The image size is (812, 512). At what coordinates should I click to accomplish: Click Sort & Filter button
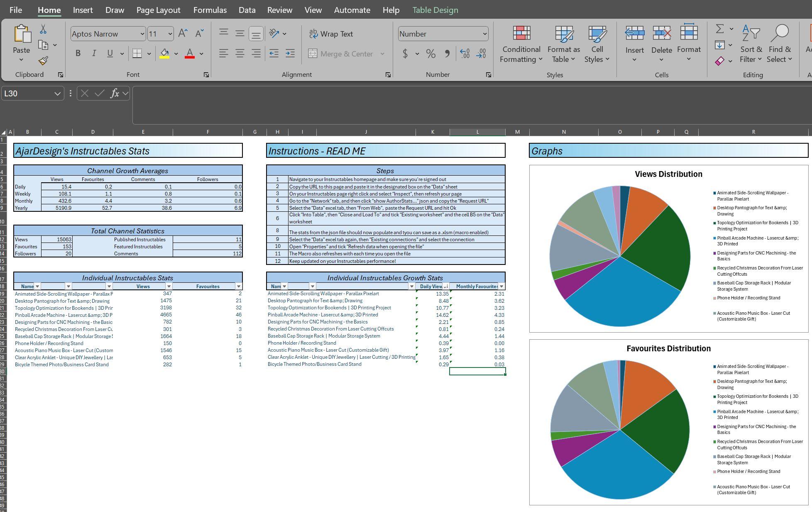pyautogui.click(x=751, y=44)
